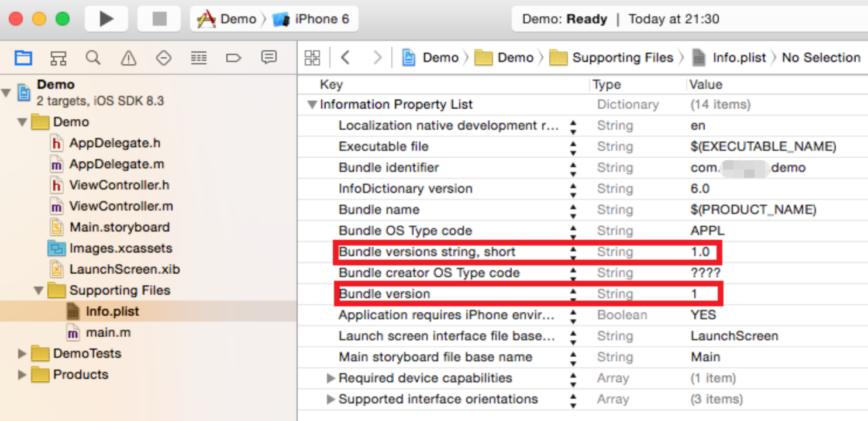This screenshot has height=421, width=868.
Task: Click the YES boolean value
Action: click(703, 315)
